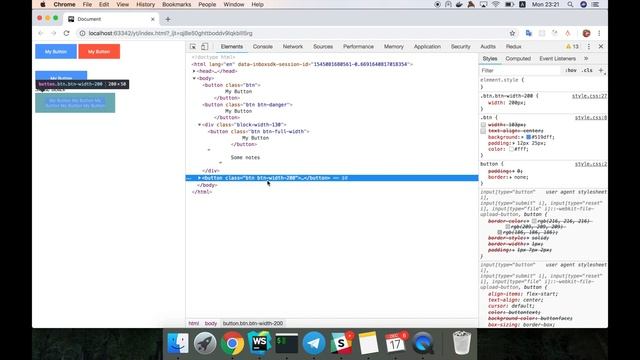Activate the inspect element picker icon
This screenshot has width=640, height=360.
tap(193, 47)
